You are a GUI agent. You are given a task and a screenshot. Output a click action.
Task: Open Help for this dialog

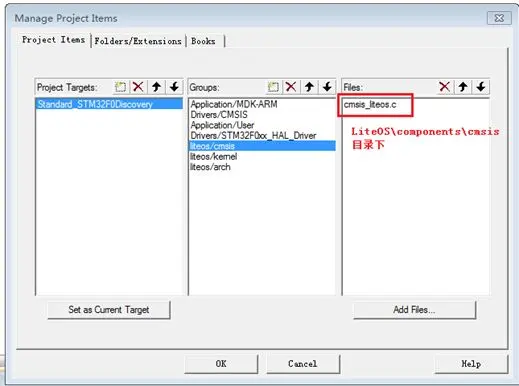click(471, 364)
